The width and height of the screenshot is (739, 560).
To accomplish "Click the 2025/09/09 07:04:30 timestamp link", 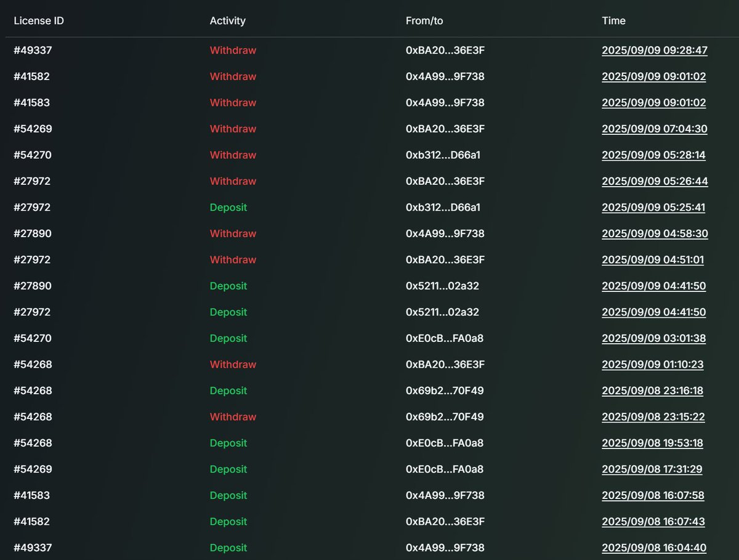I will click(x=655, y=129).
